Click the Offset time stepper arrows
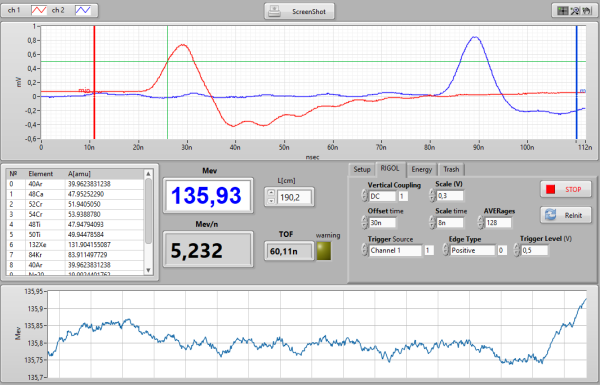This screenshot has height=385, width=600. tap(364, 222)
